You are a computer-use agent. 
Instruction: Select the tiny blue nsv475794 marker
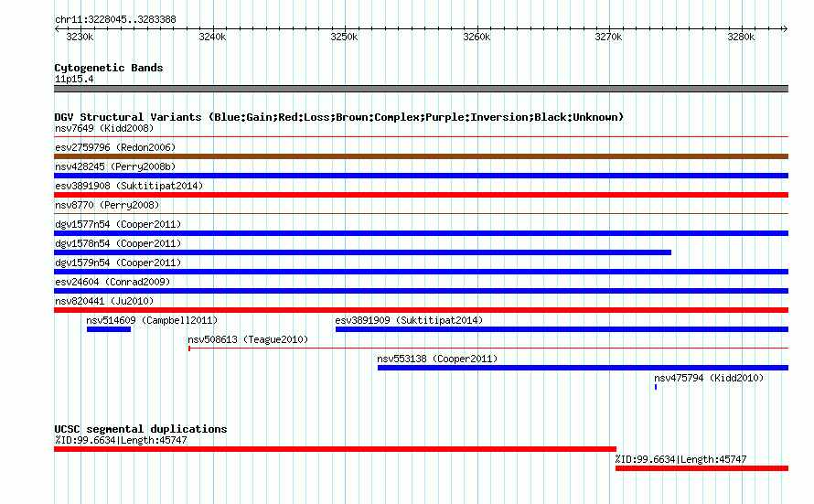click(656, 387)
